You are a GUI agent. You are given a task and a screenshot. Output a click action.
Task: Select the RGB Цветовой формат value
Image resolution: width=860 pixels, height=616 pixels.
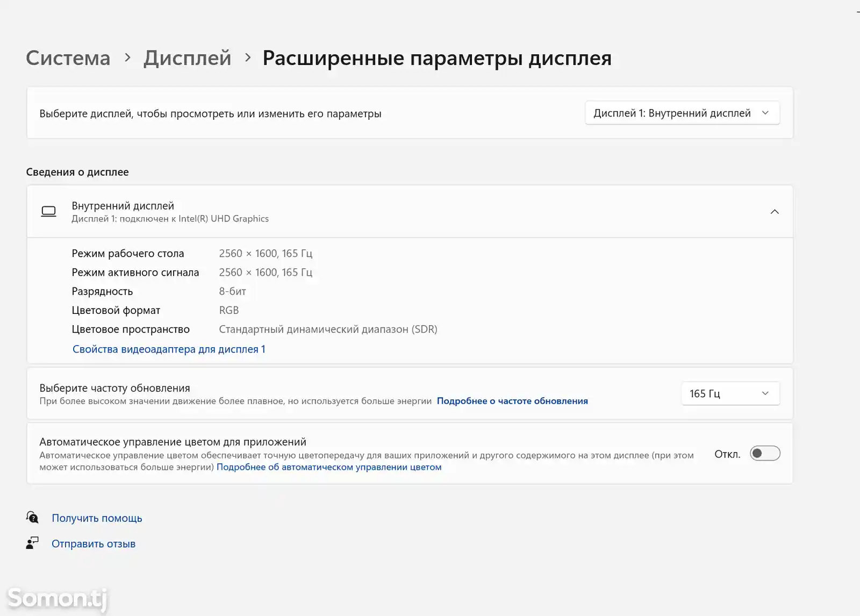[229, 310]
